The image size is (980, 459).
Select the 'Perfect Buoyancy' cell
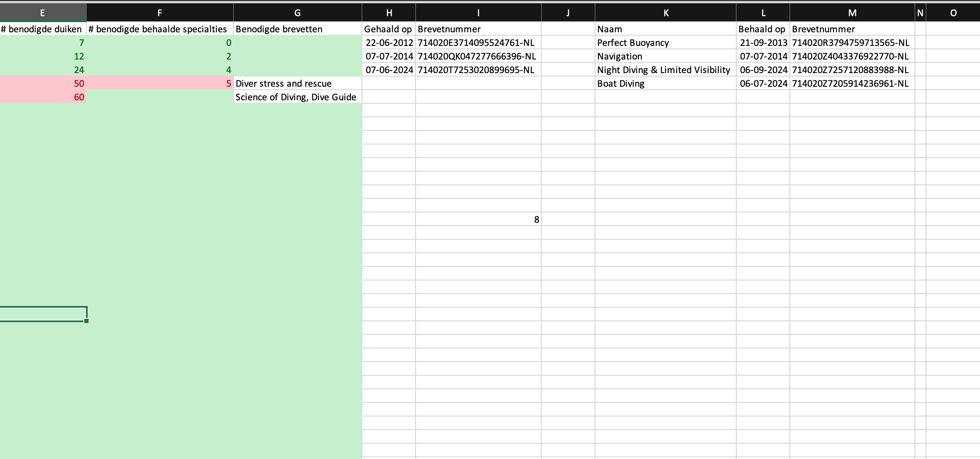point(666,42)
